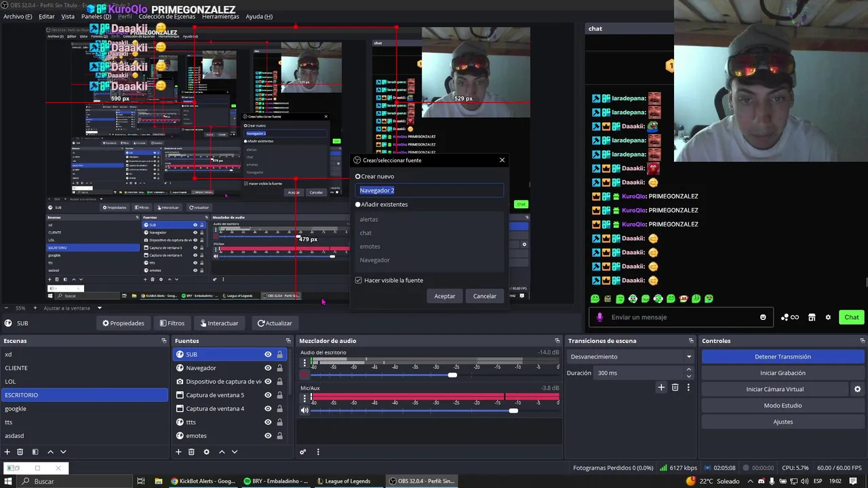Image resolution: width=868 pixels, height=488 pixels.
Task: Open the Paneles menu
Action: pos(96,16)
